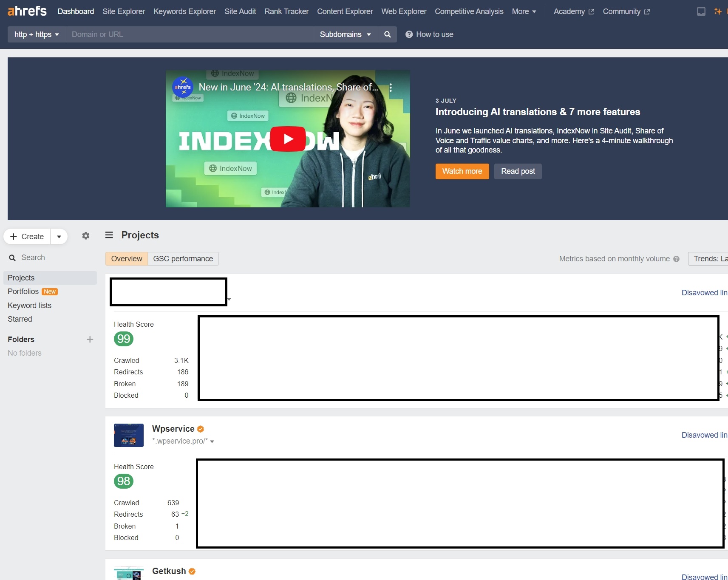
Task: Open Getkush Disavowed links
Action: coord(704,577)
